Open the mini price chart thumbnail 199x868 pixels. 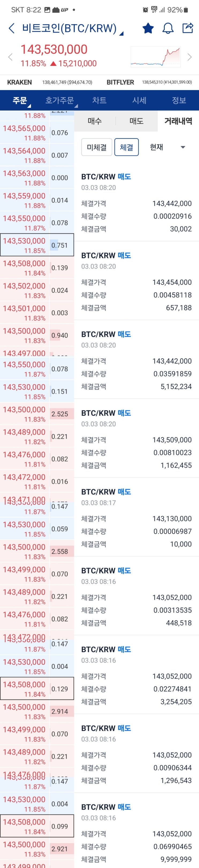(156, 57)
